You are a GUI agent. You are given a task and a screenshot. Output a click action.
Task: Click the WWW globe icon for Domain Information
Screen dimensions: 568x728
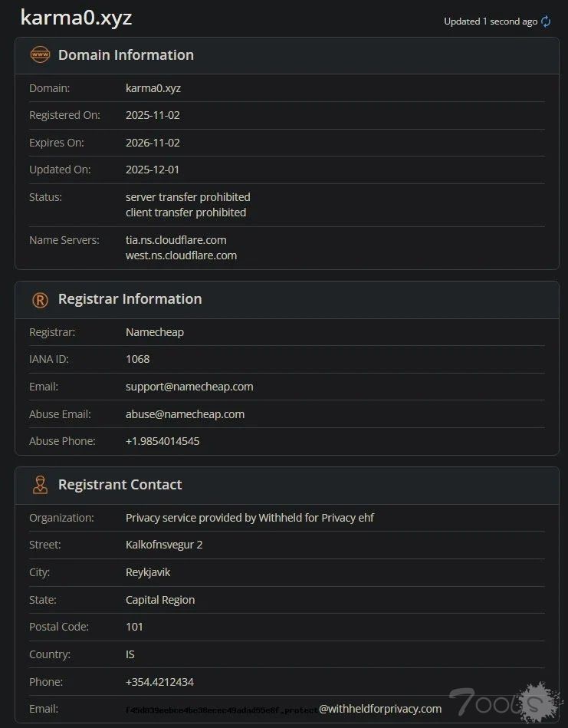[x=40, y=55]
